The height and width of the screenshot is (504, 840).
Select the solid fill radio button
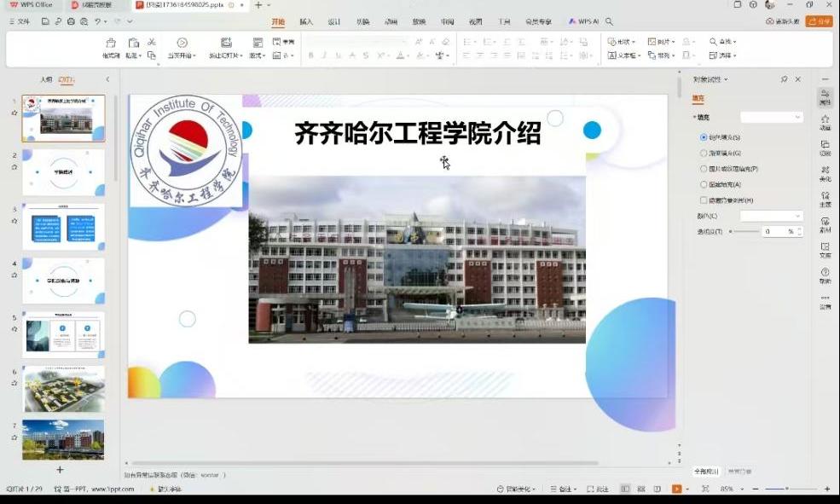coord(704,137)
